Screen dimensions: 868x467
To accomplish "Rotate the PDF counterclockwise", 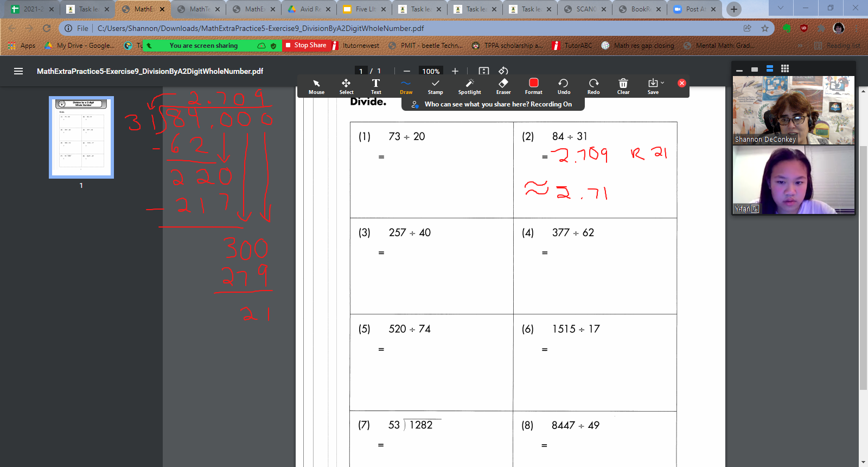I will click(x=503, y=71).
